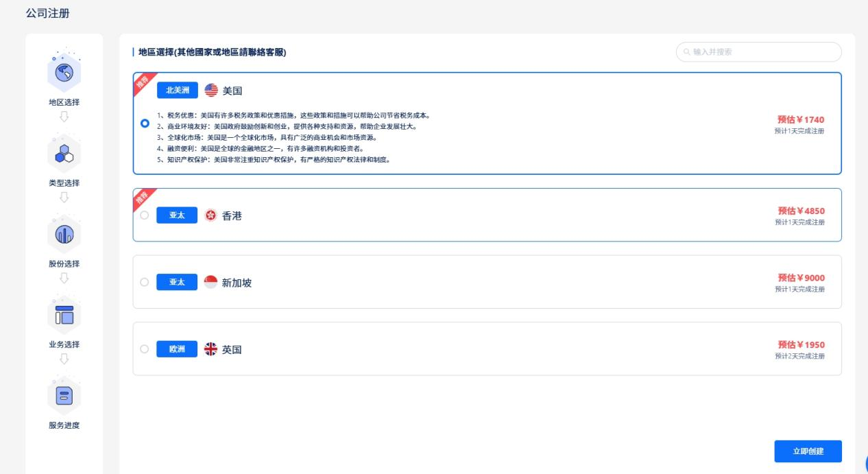Click the Singapore flag icon
The image size is (868, 474).
[210, 282]
